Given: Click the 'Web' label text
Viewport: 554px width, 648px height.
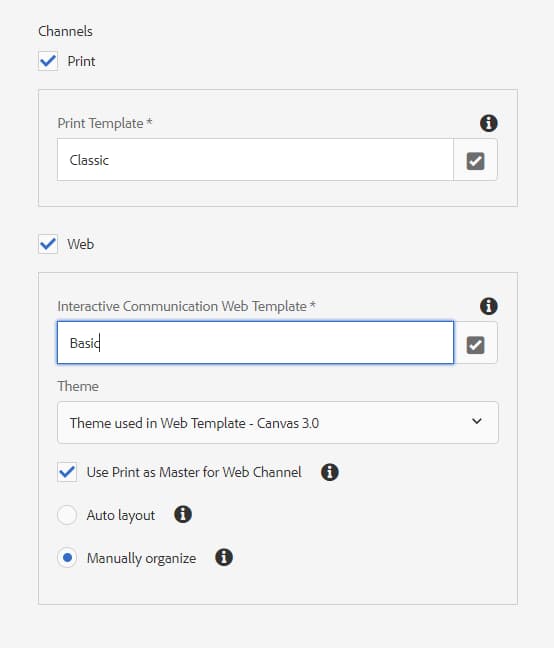Looking at the screenshot, I should [x=81, y=244].
